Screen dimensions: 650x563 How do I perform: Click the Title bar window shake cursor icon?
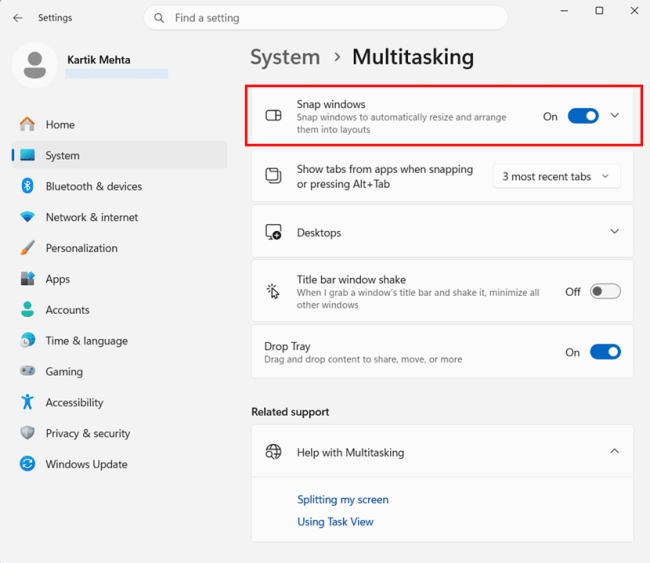273,291
